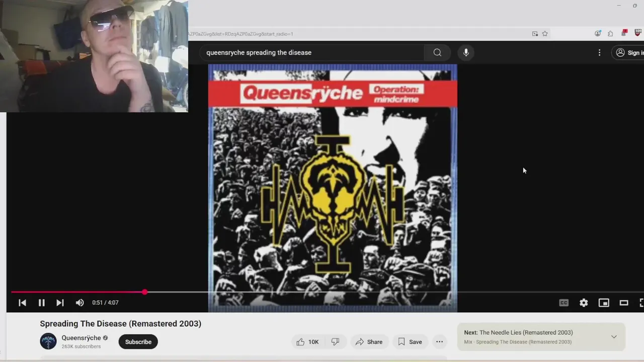Dislike the video thumbs-down button
The height and width of the screenshot is (362, 644).
(335, 342)
